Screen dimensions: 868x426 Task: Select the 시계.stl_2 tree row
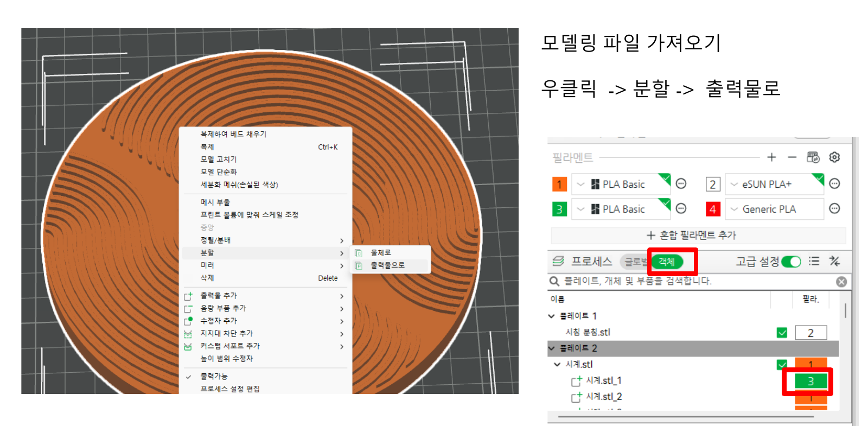693,397
